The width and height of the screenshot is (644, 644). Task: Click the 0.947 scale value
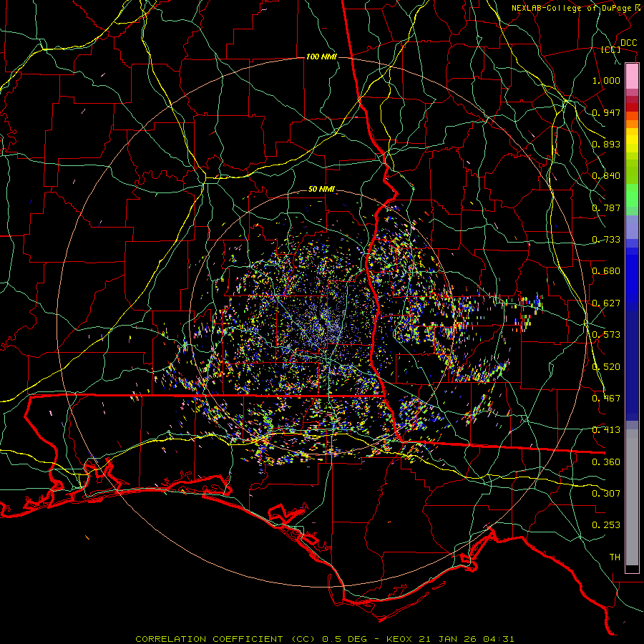[606, 112]
